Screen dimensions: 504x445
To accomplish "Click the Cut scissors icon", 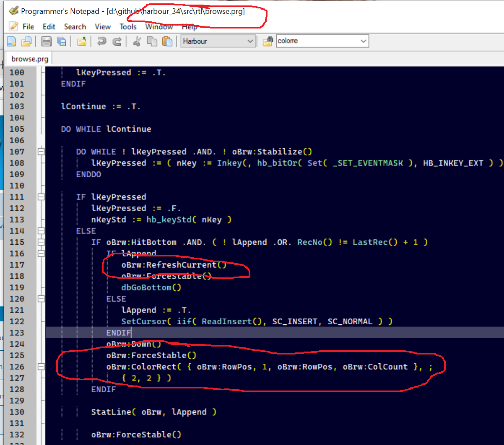I will pyautogui.click(x=137, y=41).
